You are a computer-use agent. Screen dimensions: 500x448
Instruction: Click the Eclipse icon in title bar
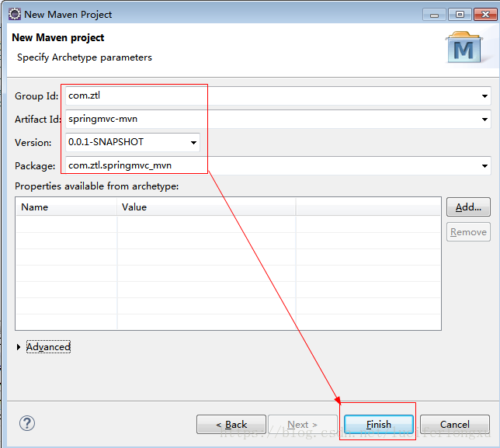[15, 14]
